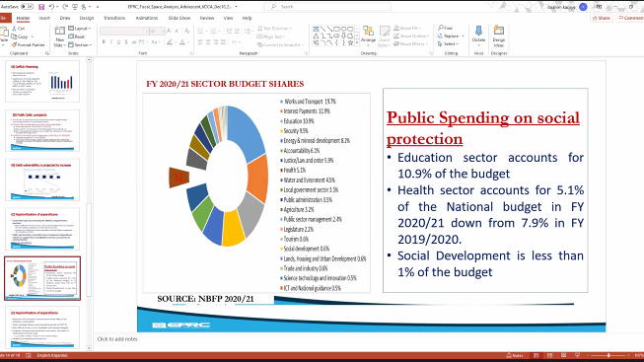Switch to the Draw tab
The width and height of the screenshot is (644, 362).
[x=65, y=18]
